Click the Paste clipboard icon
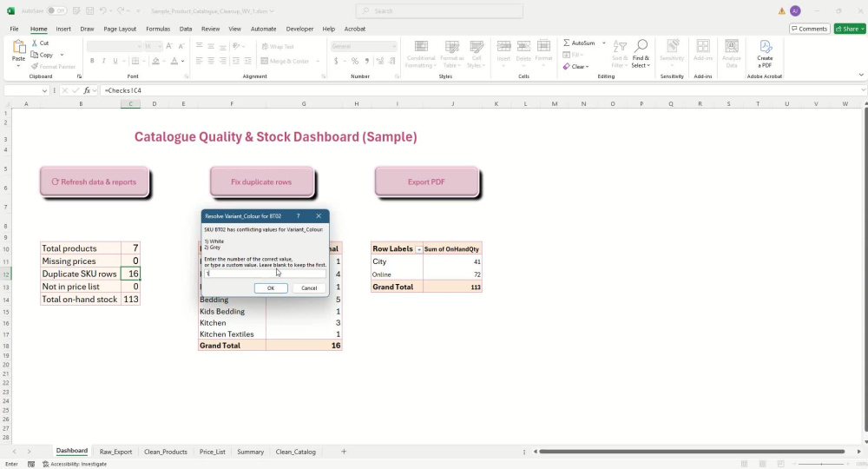Viewport: 868px width, 469px height. coord(19,48)
